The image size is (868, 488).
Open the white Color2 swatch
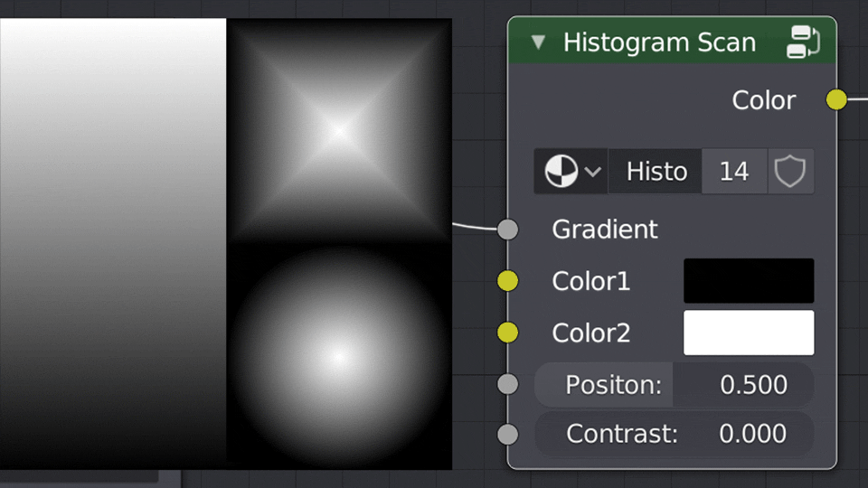pos(749,333)
